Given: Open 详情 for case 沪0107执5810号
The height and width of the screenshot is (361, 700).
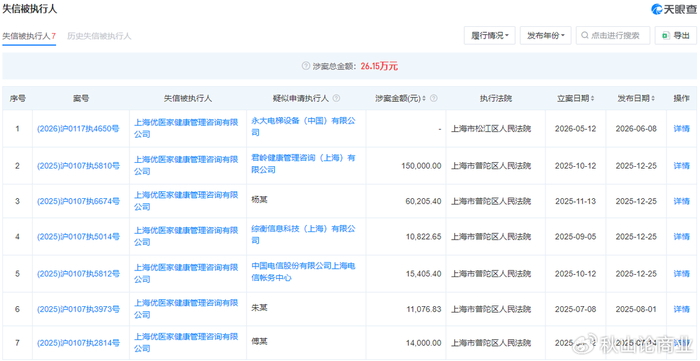Looking at the screenshot, I should pos(681,166).
